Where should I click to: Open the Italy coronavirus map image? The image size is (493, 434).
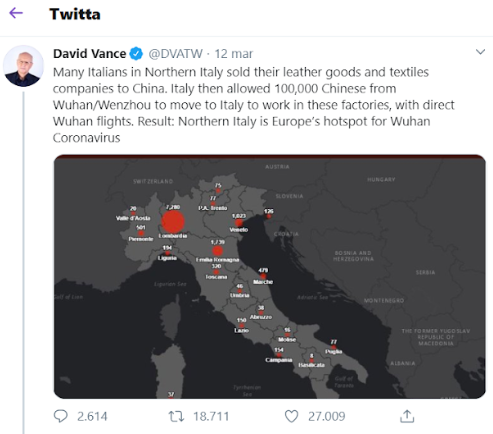click(x=269, y=276)
